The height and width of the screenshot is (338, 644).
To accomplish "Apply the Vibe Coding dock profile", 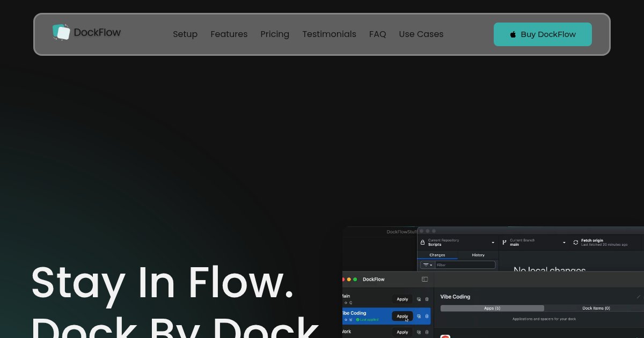I will coord(402,316).
